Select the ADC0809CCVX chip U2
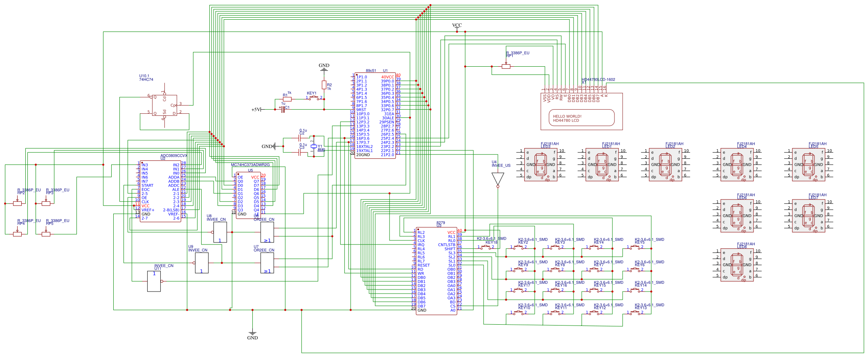This screenshot has height=357, width=868. pyautogui.click(x=160, y=191)
